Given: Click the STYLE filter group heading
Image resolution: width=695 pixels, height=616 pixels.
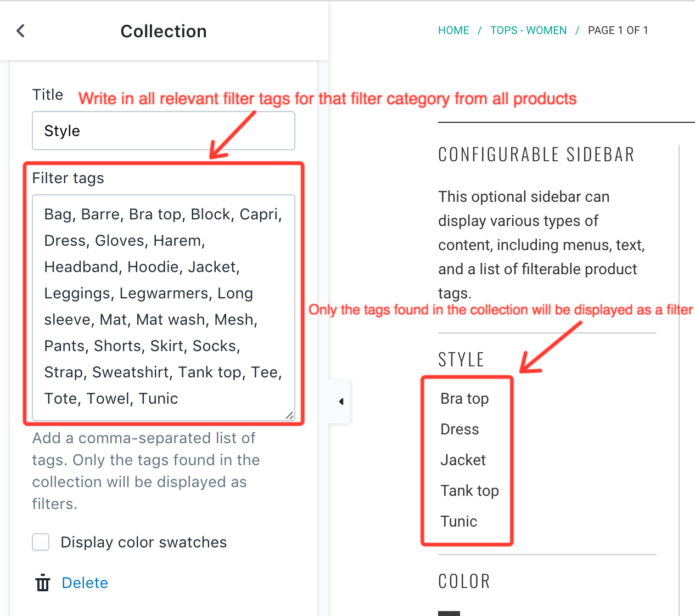Looking at the screenshot, I should pyautogui.click(x=461, y=360).
